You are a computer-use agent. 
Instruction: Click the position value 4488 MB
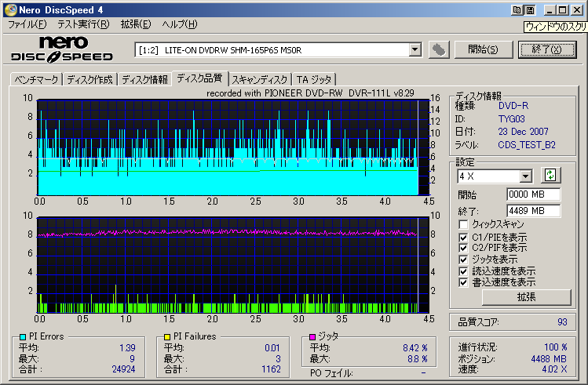[x=549, y=359]
